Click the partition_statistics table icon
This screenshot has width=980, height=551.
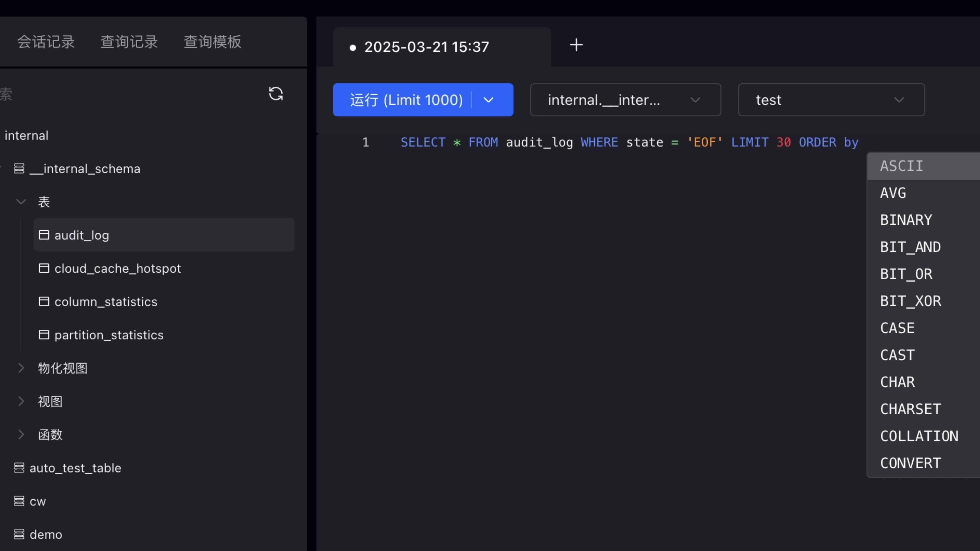(44, 335)
